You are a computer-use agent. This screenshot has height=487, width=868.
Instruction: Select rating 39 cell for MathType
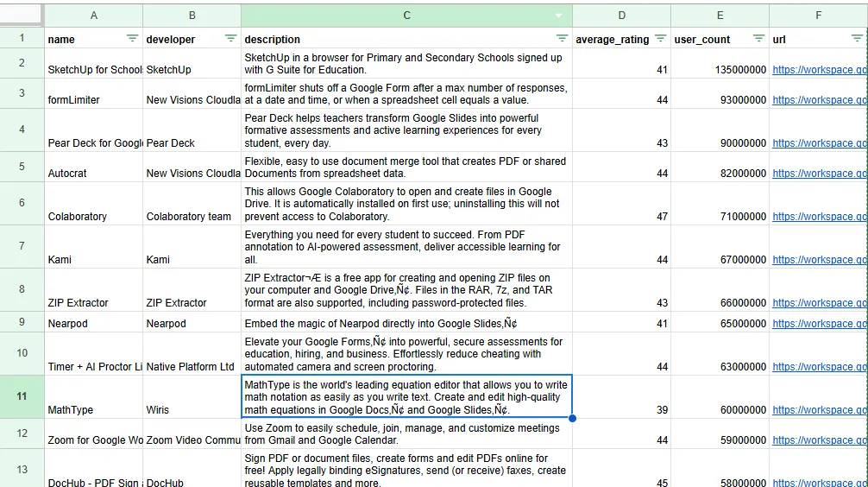621,396
